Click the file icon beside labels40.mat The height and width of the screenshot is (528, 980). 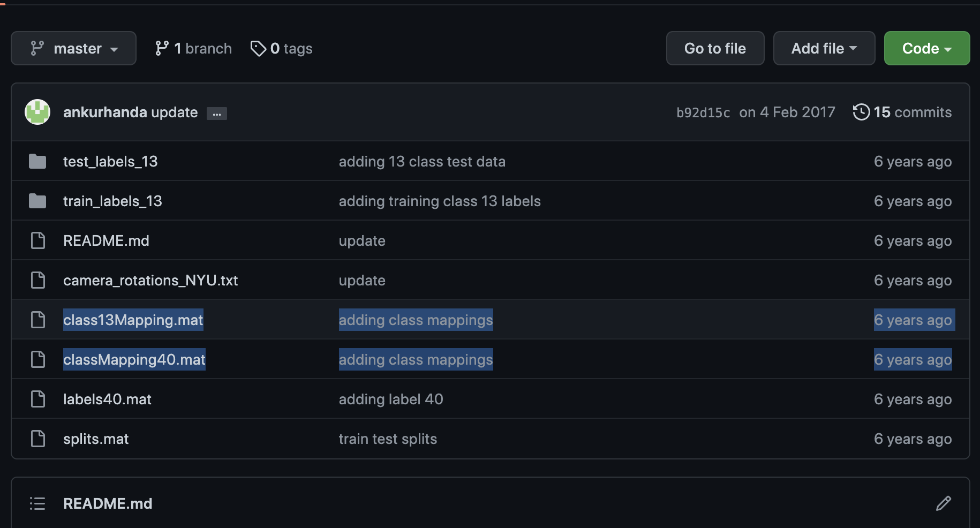(x=37, y=399)
